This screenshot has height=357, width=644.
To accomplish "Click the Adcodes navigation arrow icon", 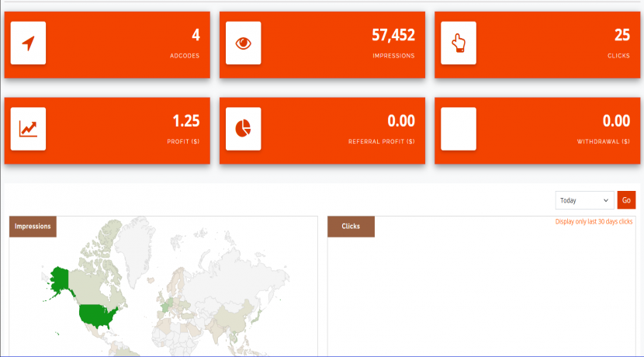I will click(28, 43).
